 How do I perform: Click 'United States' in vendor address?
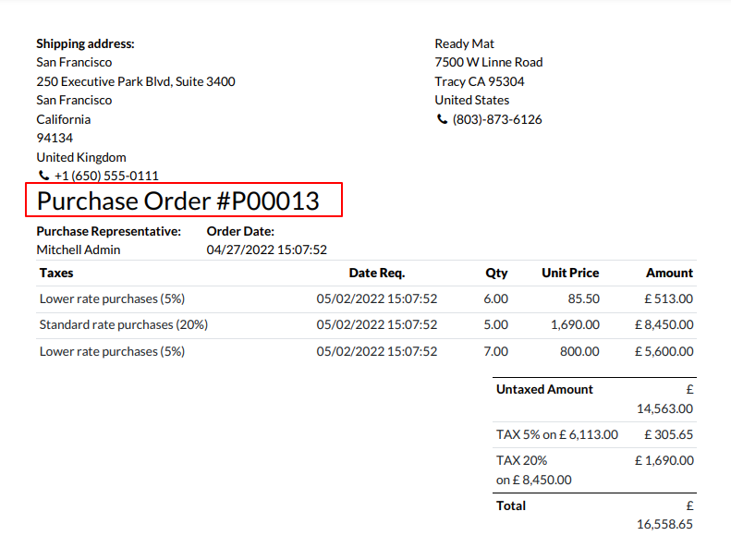[x=472, y=100]
